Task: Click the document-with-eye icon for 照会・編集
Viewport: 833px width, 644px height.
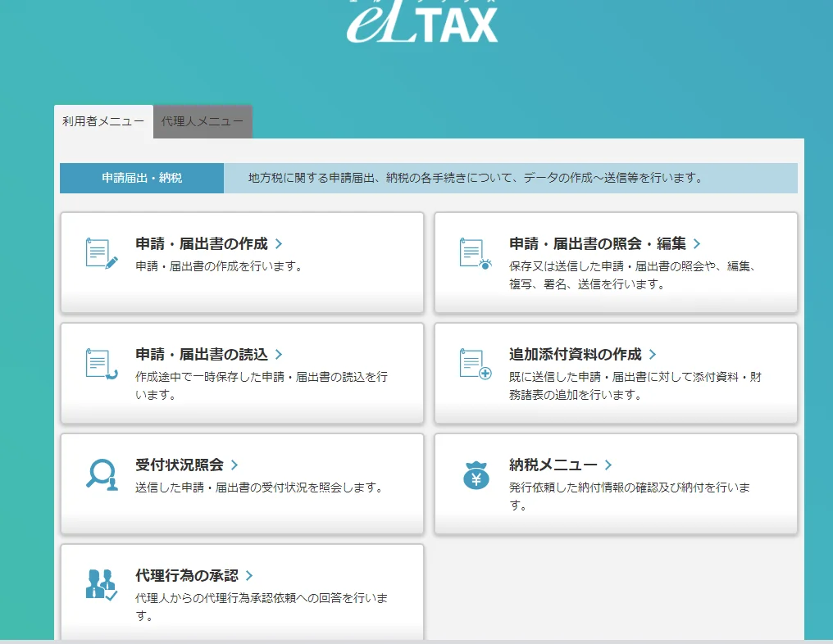Action: coord(476,254)
